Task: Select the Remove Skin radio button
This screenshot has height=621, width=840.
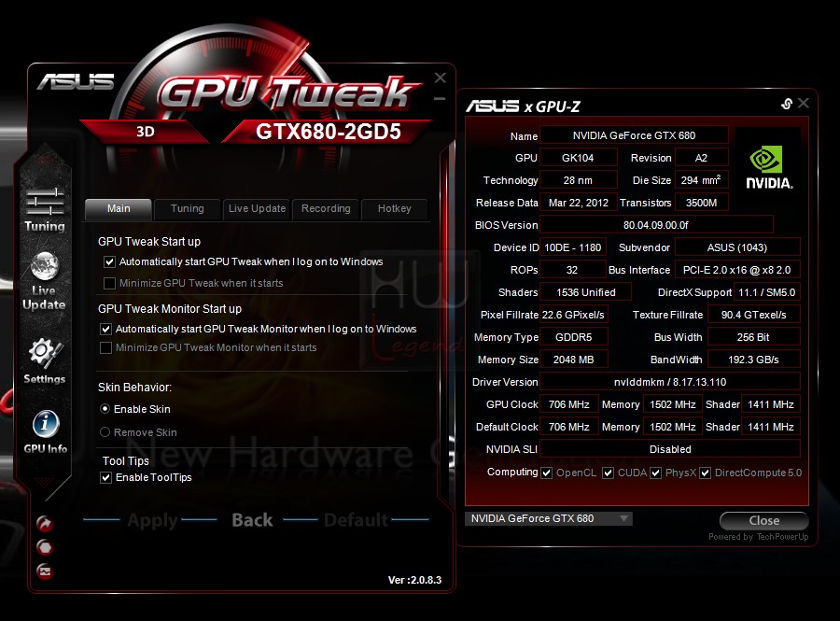Action: click(105, 431)
